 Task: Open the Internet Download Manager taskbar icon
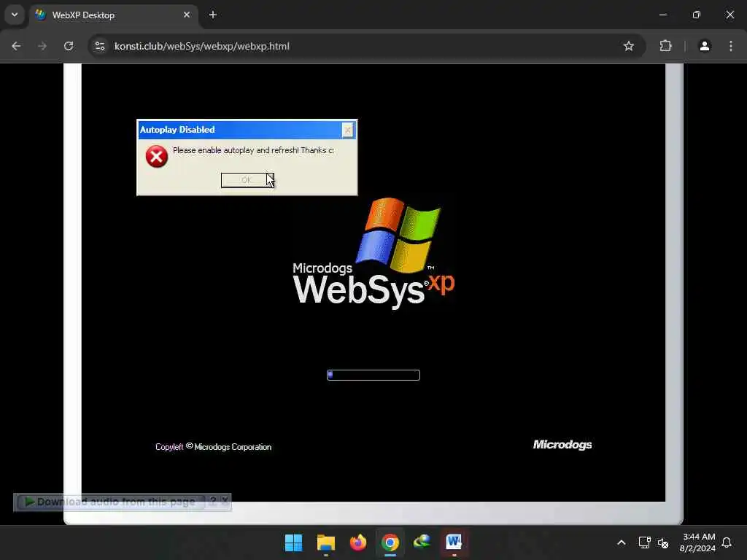(422, 542)
